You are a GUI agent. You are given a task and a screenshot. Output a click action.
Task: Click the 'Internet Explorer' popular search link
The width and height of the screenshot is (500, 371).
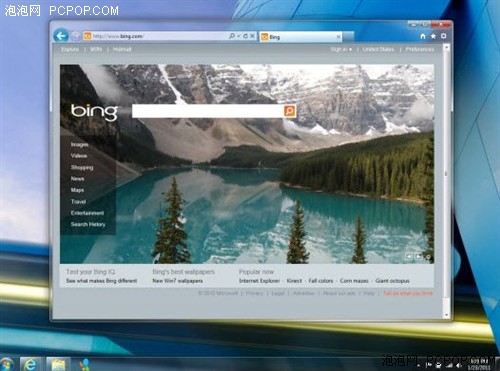[259, 281]
